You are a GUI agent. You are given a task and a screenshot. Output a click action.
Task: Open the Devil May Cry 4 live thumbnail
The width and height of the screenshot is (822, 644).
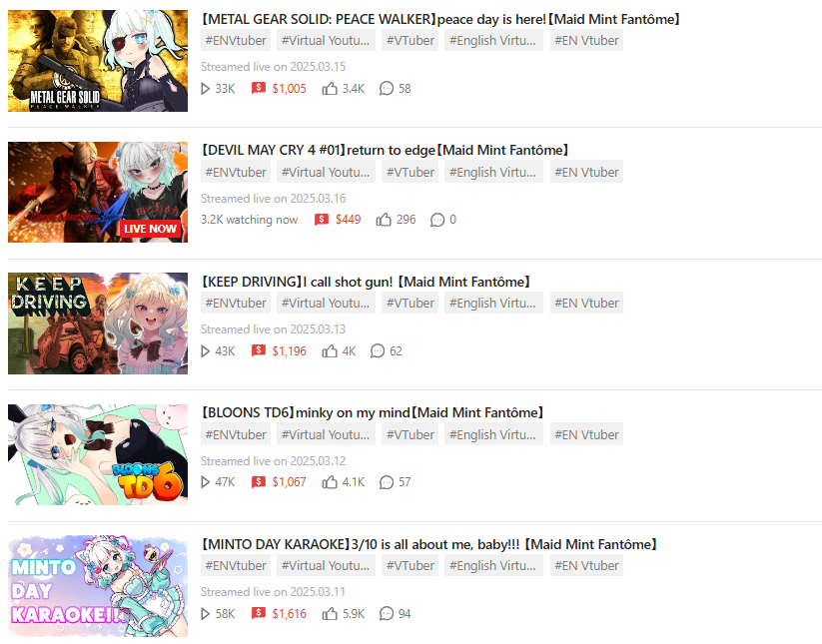(x=98, y=192)
